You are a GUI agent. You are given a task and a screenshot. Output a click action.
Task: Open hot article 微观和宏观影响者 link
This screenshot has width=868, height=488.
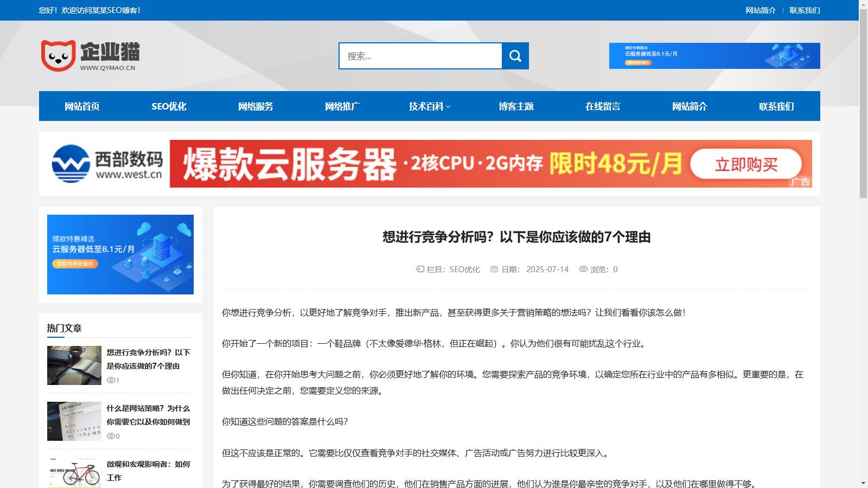[x=149, y=471]
